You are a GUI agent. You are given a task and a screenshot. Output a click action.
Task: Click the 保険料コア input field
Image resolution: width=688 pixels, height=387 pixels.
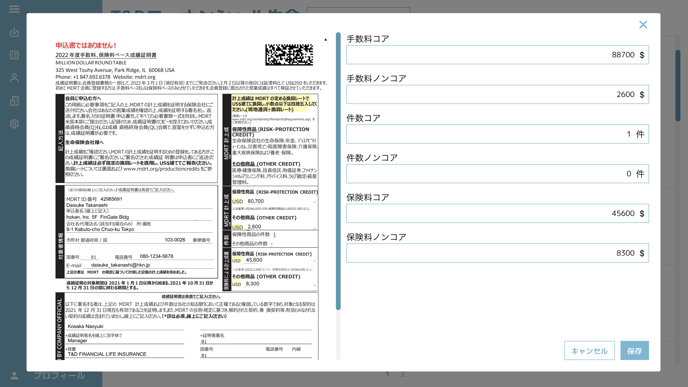click(497, 213)
